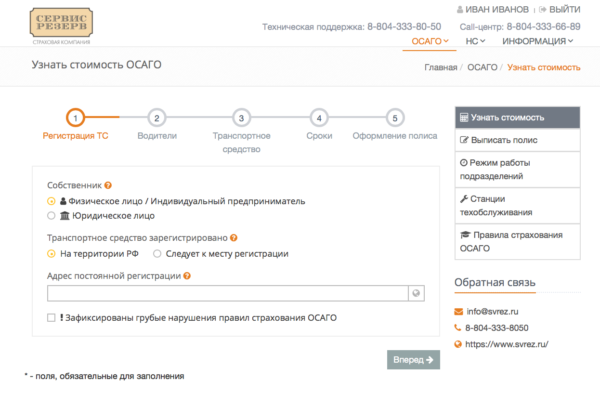Click tech support number 8-804-333-80-50
The height and width of the screenshot is (393, 600).
pos(404,26)
